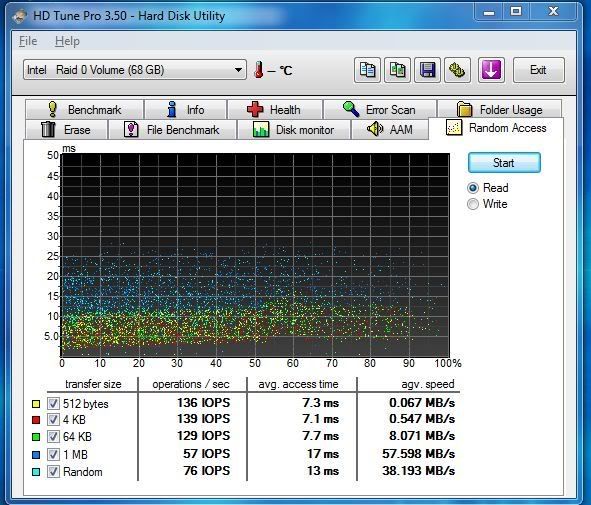
Task: Click the green 64 KB color swatch
Action: tap(36, 437)
